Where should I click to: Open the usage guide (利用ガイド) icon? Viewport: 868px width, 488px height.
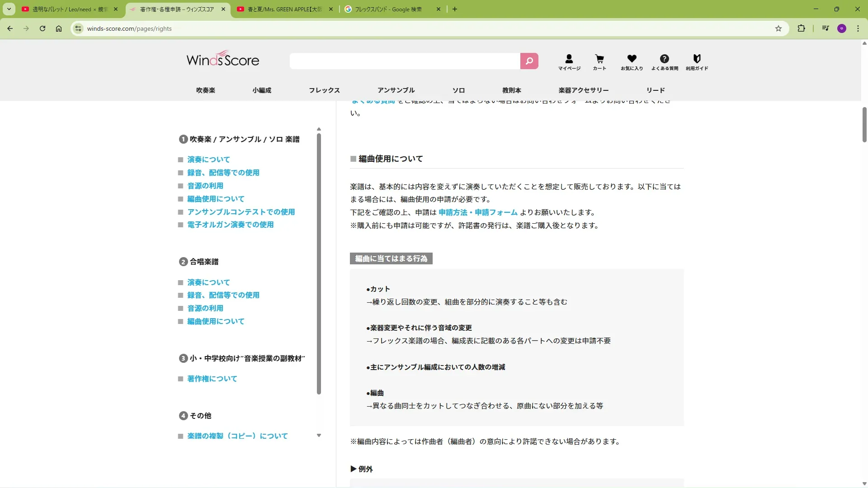point(697,62)
